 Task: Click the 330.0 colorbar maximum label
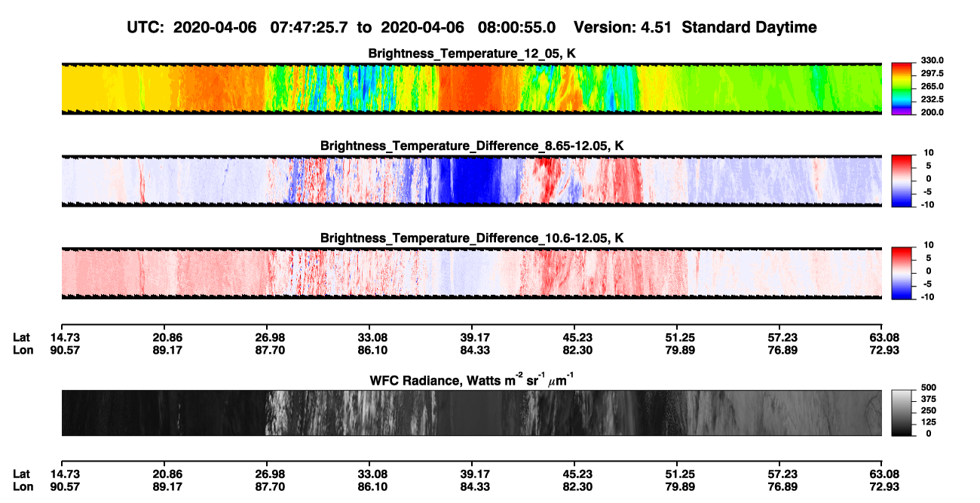(933, 61)
